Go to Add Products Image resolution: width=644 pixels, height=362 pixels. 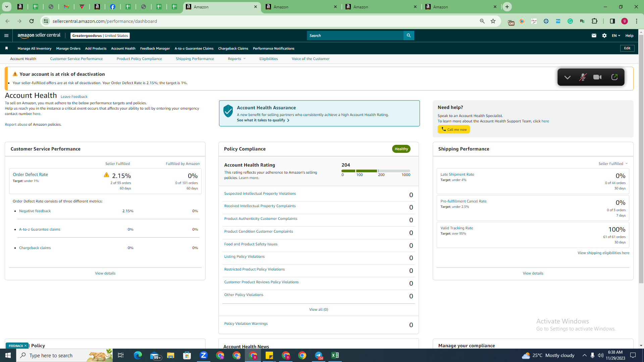96,49
